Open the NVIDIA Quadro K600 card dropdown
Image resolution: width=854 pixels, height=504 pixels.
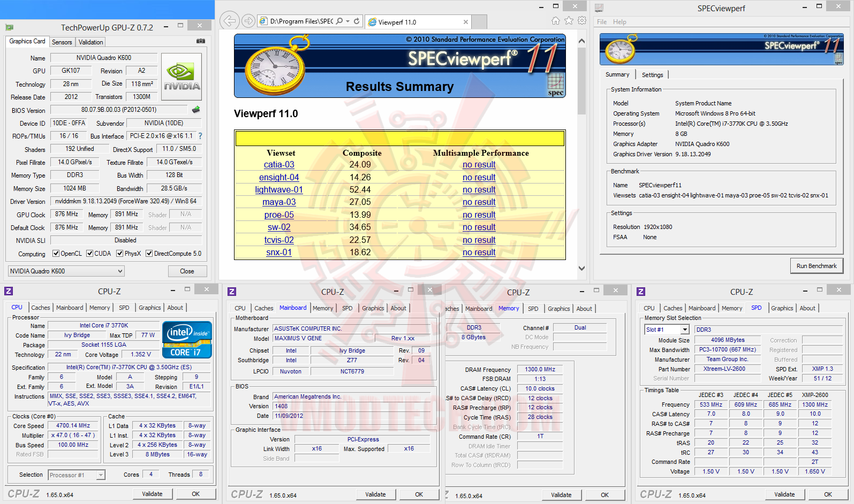click(x=66, y=271)
